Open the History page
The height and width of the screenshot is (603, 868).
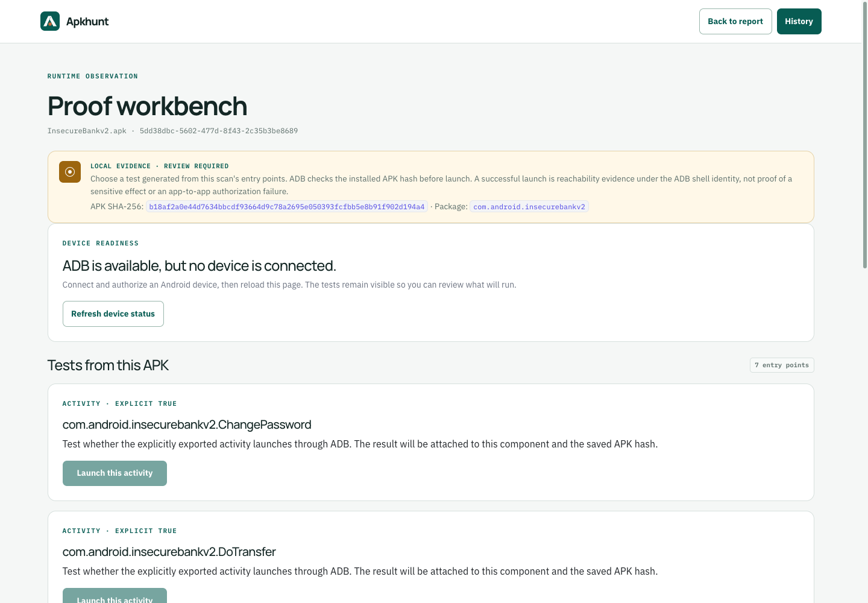799,21
